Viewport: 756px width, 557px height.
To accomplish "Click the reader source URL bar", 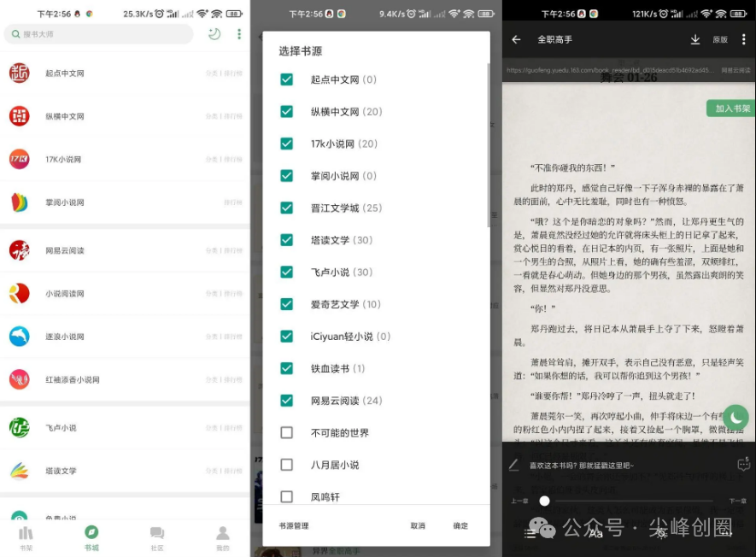I will click(628, 70).
